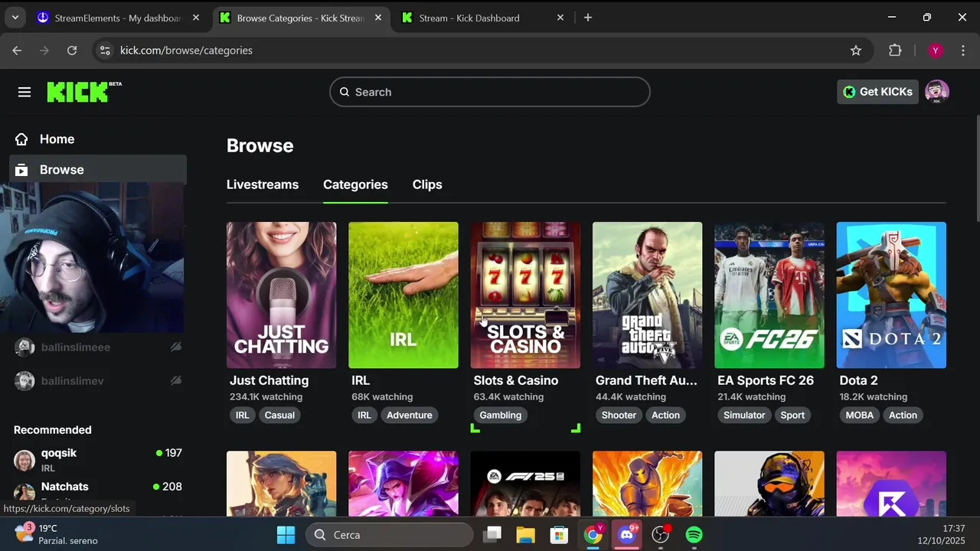Click the Get KICKs button

877,92
